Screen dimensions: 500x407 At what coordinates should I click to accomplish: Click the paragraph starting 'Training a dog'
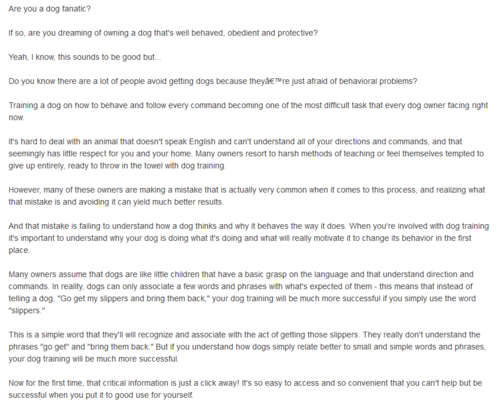pos(248,111)
